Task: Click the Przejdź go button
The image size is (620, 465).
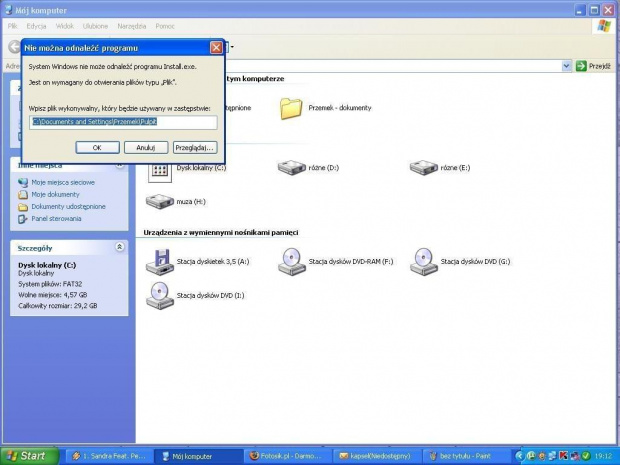Action: tap(593, 66)
